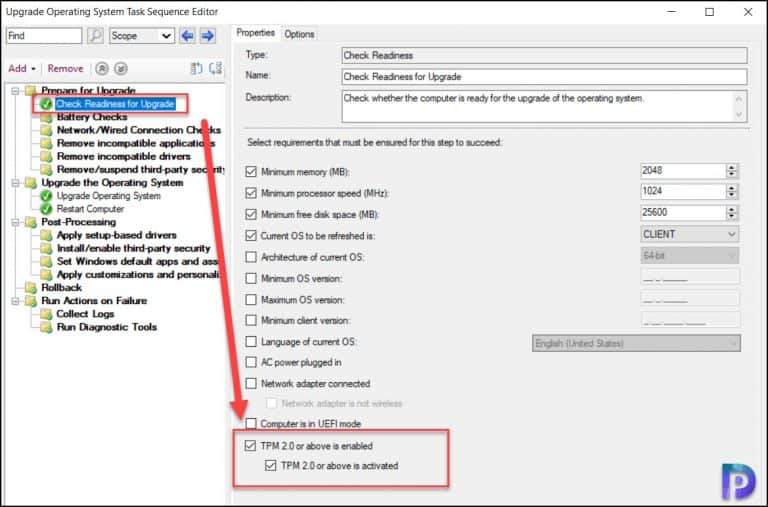Enable Minimum client version checkbox
The height and width of the screenshot is (507, 768).
(x=251, y=320)
